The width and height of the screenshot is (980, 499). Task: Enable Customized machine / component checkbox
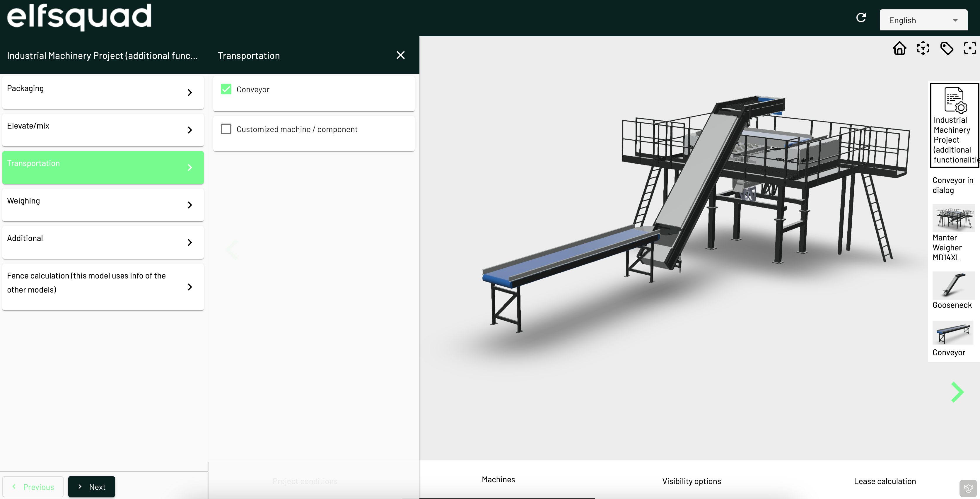pyautogui.click(x=226, y=129)
